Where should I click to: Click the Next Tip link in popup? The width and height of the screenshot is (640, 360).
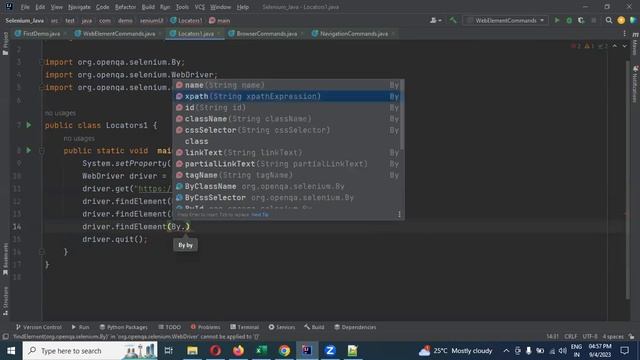point(260,215)
